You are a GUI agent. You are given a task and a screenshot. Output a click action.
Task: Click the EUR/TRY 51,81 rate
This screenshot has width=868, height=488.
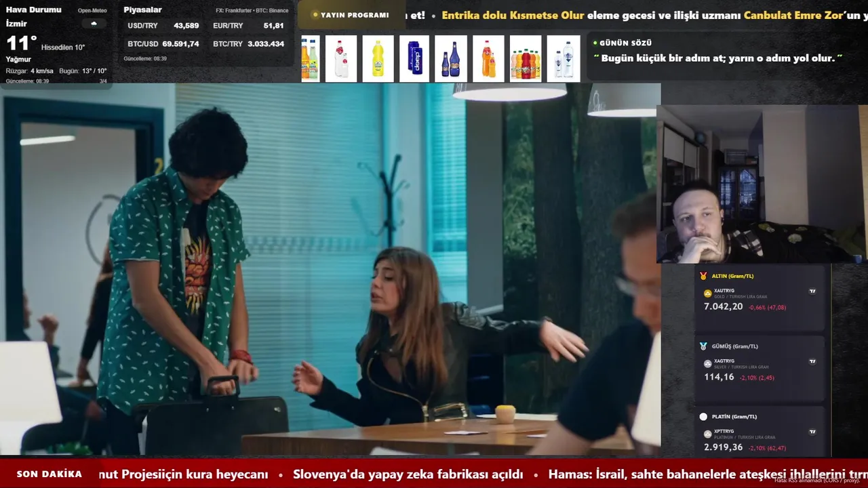248,26
